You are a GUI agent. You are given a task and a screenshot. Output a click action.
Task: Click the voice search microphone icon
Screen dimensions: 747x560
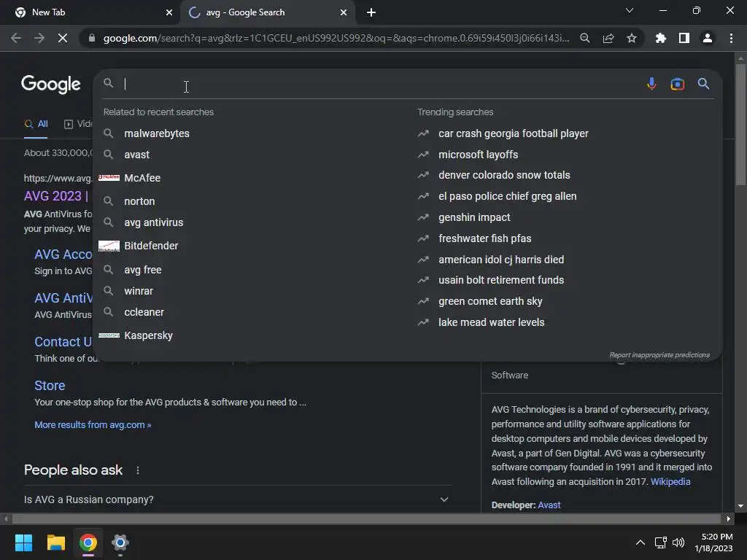pos(651,84)
